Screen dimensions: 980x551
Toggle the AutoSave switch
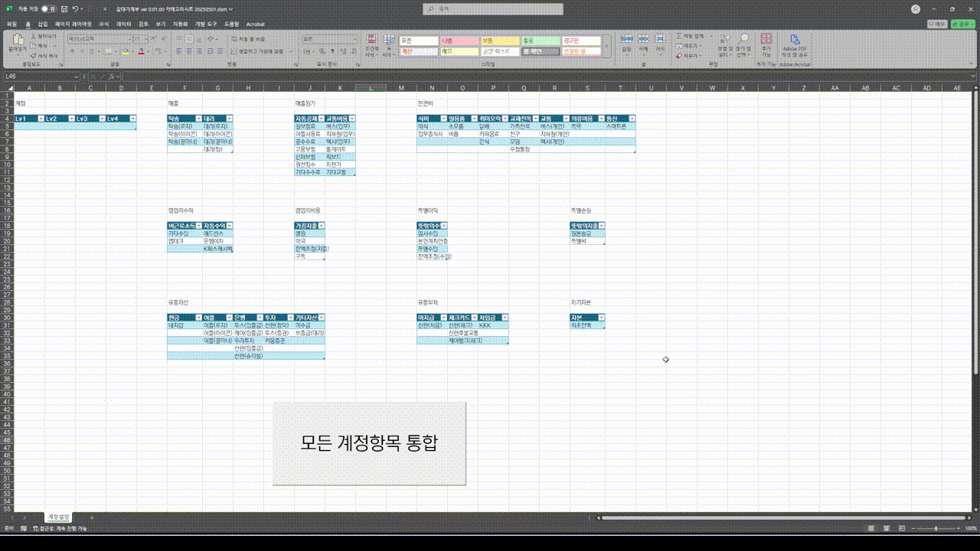47,9
